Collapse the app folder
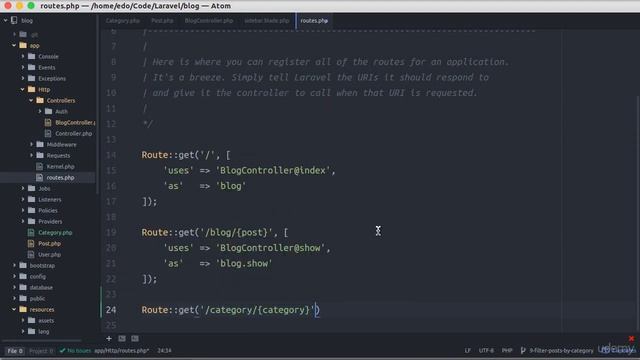This screenshot has height=360, width=640. click(x=14, y=45)
